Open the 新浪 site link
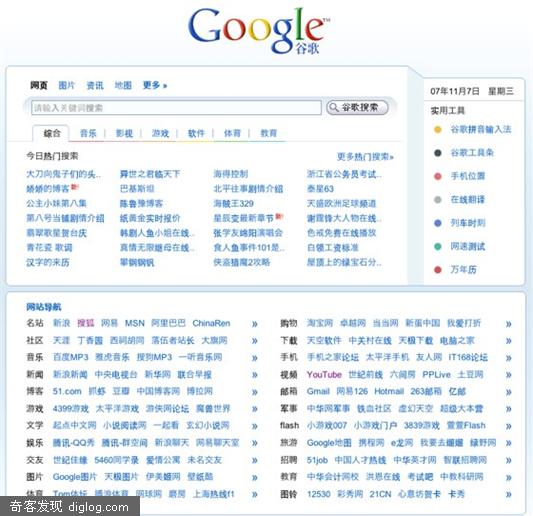This screenshot has width=533, height=516. click(61, 323)
